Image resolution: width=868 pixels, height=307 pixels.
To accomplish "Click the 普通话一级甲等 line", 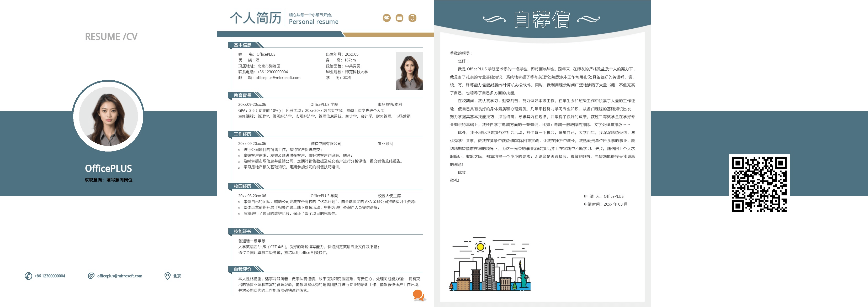I will pyautogui.click(x=252, y=241).
